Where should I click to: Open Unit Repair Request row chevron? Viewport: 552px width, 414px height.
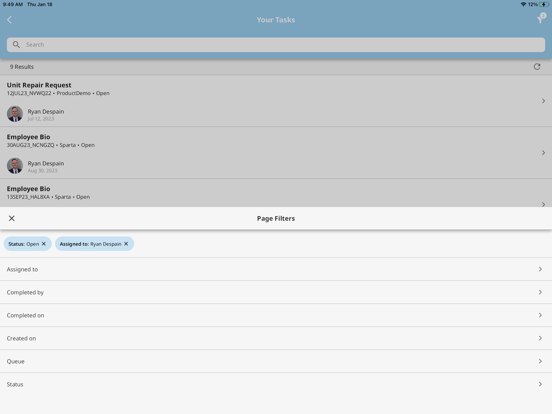point(544,101)
